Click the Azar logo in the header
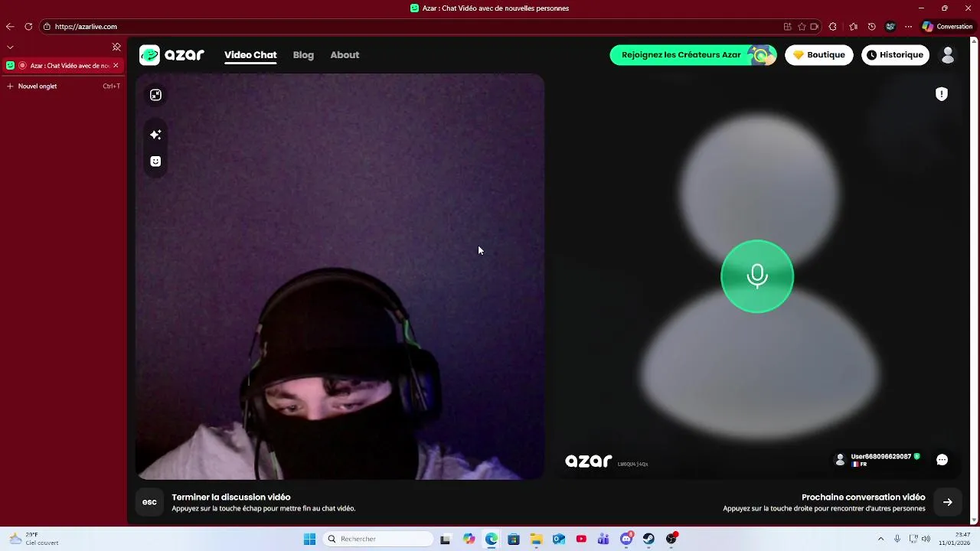This screenshot has height=551, width=980. coord(171,55)
